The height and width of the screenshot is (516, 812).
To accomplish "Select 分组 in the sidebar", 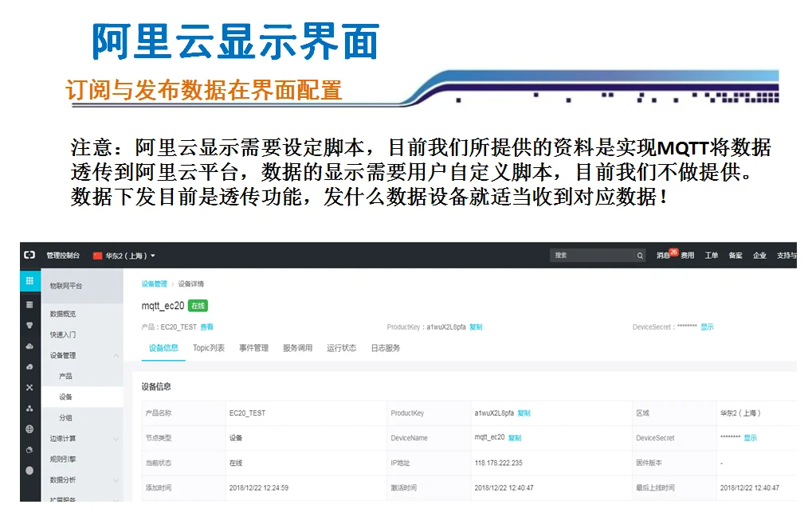I will point(66,418).
